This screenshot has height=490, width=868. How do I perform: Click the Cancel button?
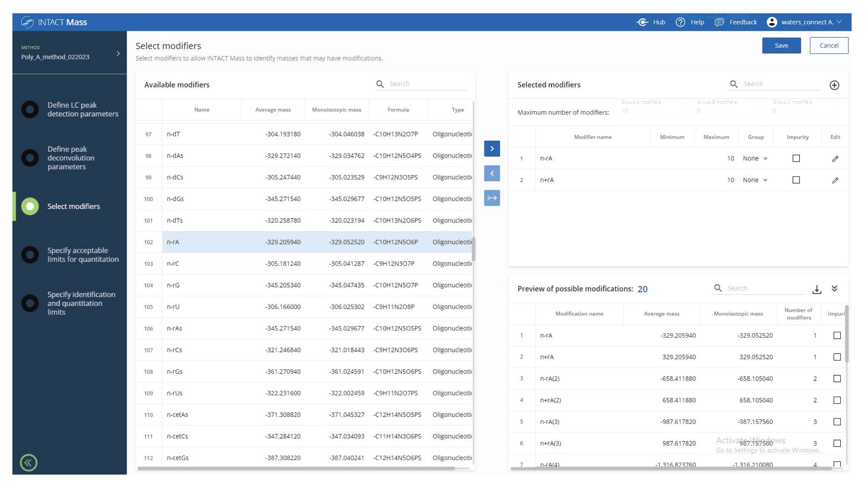point(828,46)
